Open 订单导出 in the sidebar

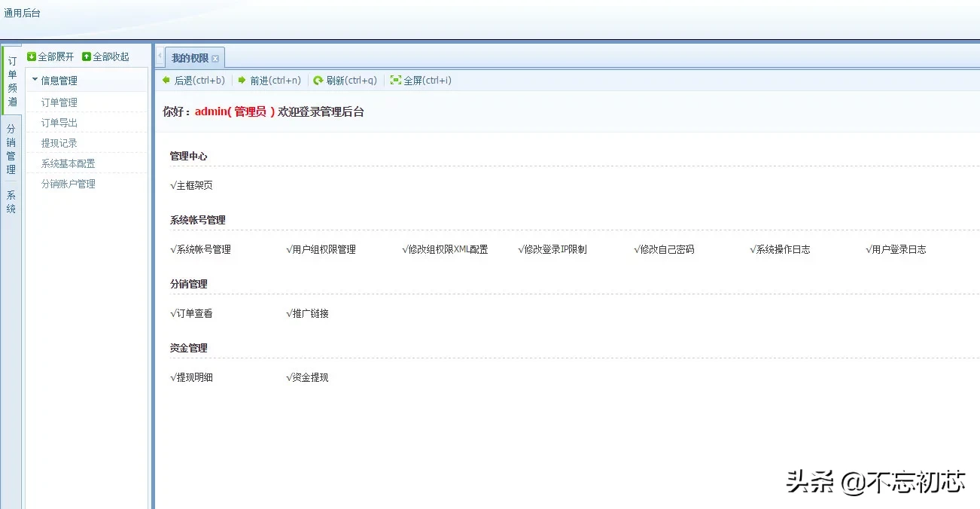tap(59, 123)
